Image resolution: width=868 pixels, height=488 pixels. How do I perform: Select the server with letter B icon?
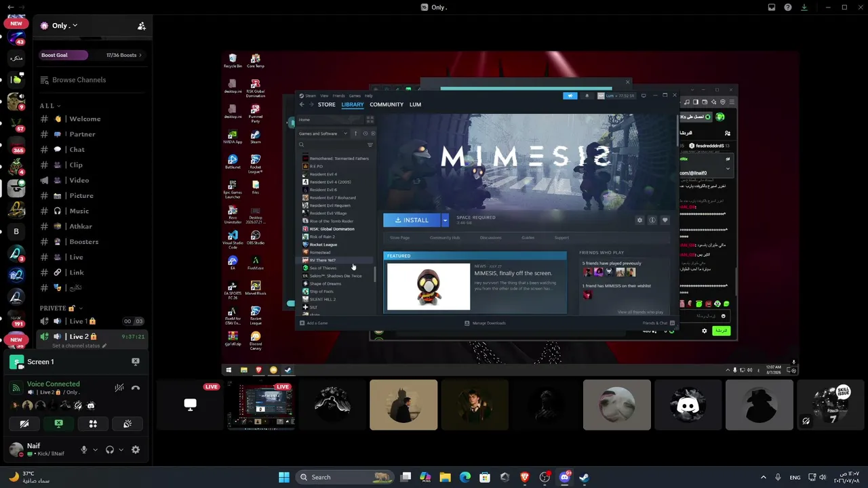[x=16, y=231]
